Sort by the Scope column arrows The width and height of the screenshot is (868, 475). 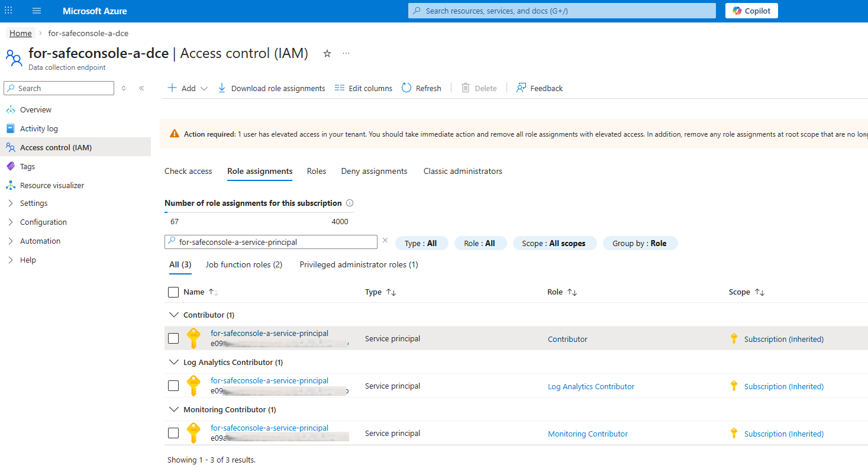[x=760, y=292]
